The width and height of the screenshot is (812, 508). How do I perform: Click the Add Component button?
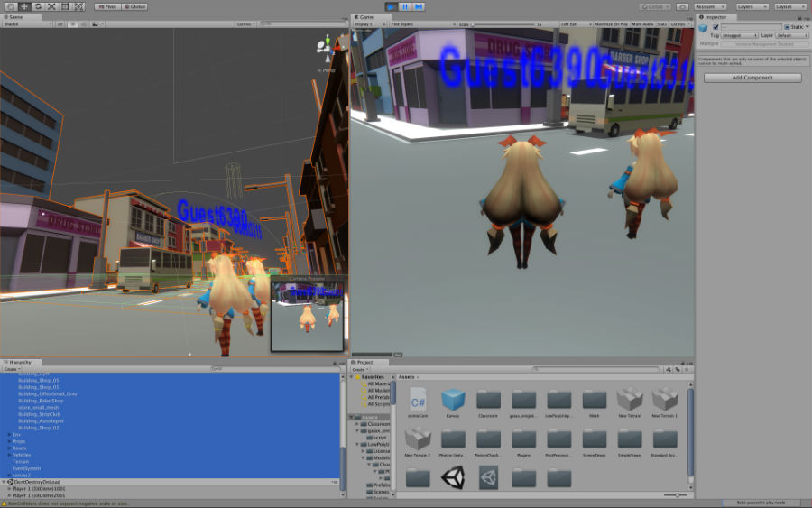pyautogui.click(x=752, y=78)
